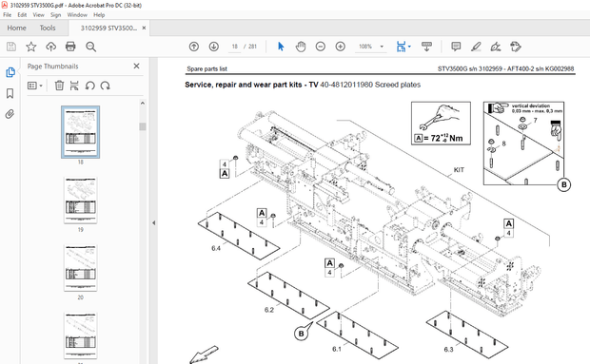Go to previous page arrow
590x364 pixels.
tap(194, 47)
